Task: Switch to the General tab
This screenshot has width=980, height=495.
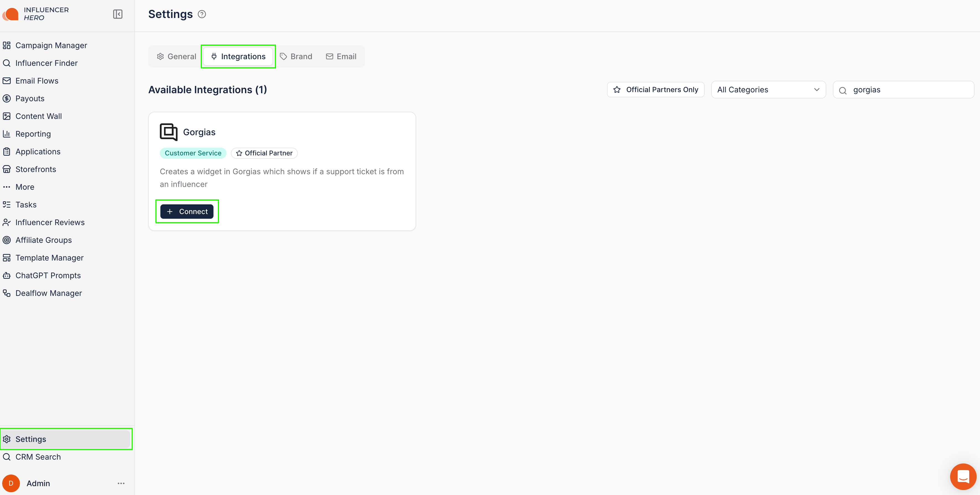Action: pos(176,57)
